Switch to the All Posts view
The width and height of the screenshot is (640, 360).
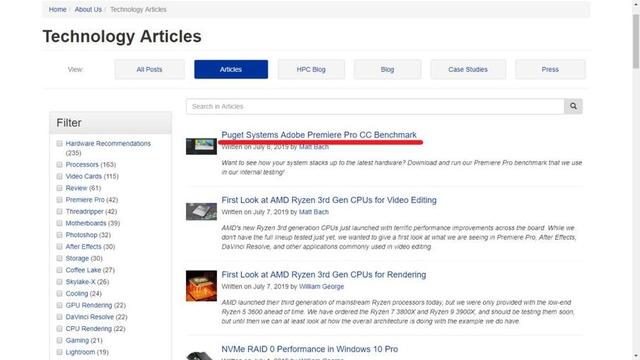(149, 69)
